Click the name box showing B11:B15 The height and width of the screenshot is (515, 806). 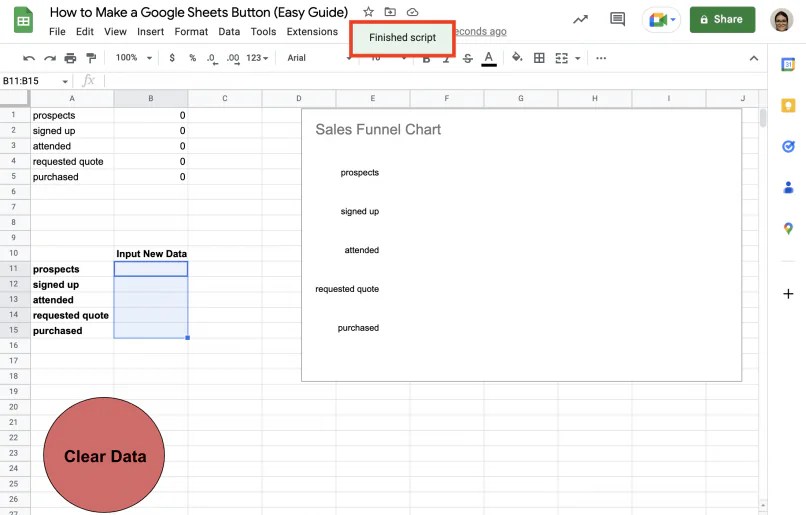pos(31,81)
